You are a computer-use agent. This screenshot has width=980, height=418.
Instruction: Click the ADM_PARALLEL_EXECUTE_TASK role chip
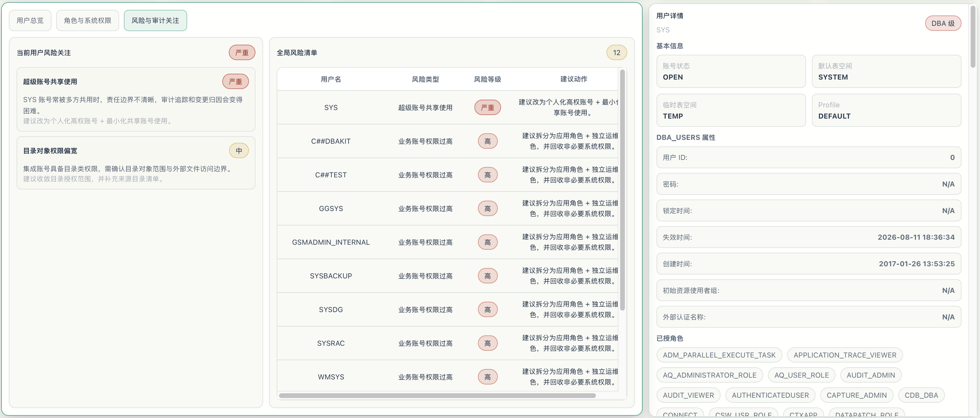point(719,355)
